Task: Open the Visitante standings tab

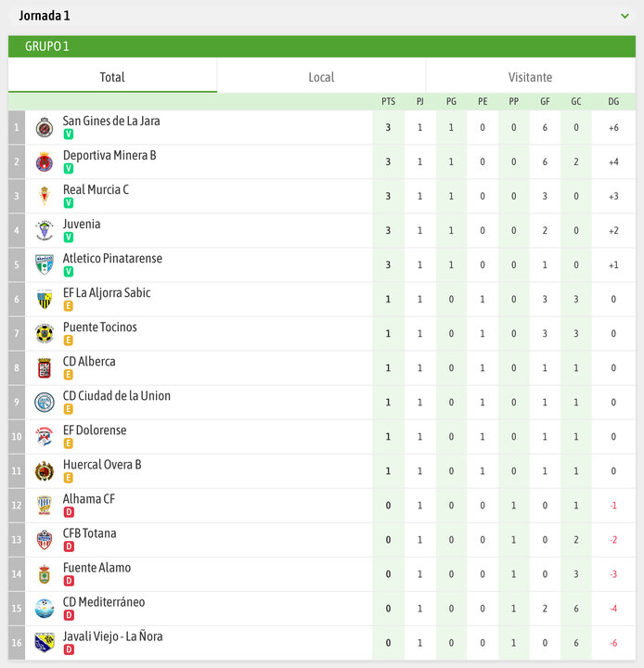Action: [x=530, y=77]
